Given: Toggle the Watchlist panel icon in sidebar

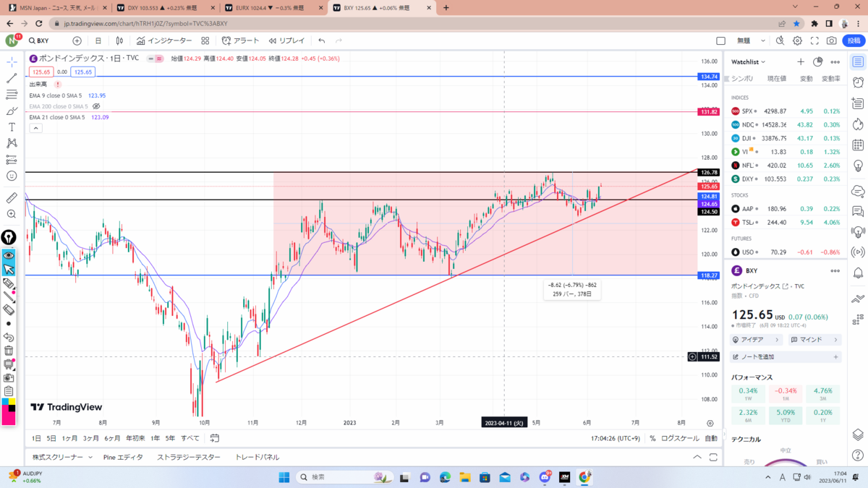Looking at the screenshot, I should (x=858, y=61).
